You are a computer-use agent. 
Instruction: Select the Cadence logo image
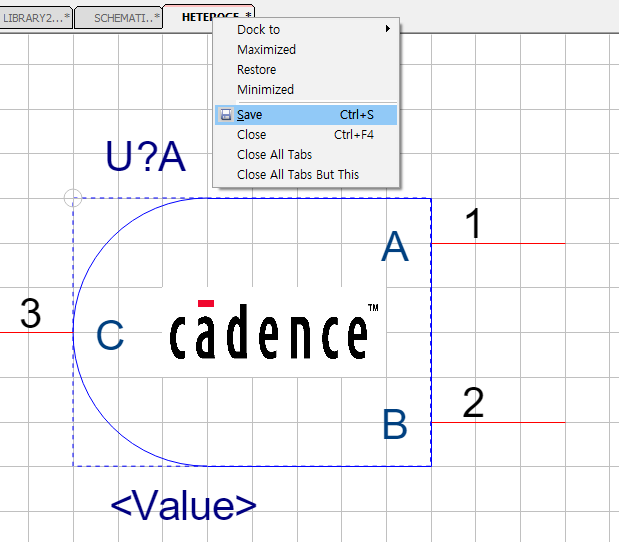pos(274,331)
